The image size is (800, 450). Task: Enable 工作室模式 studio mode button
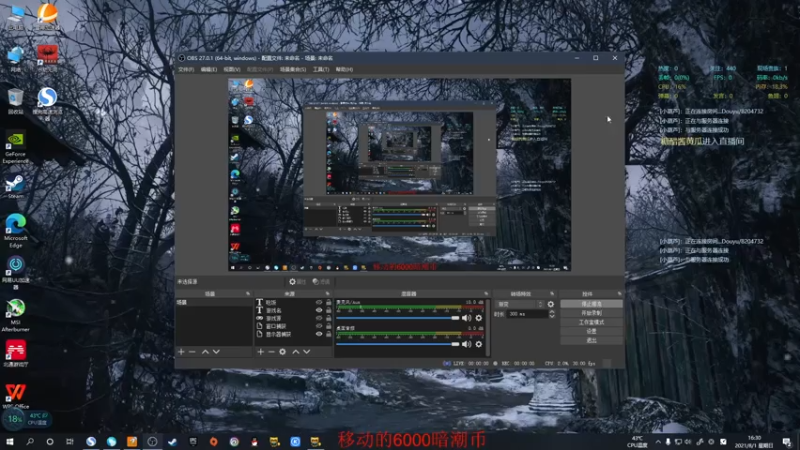(x=591, y=322)
